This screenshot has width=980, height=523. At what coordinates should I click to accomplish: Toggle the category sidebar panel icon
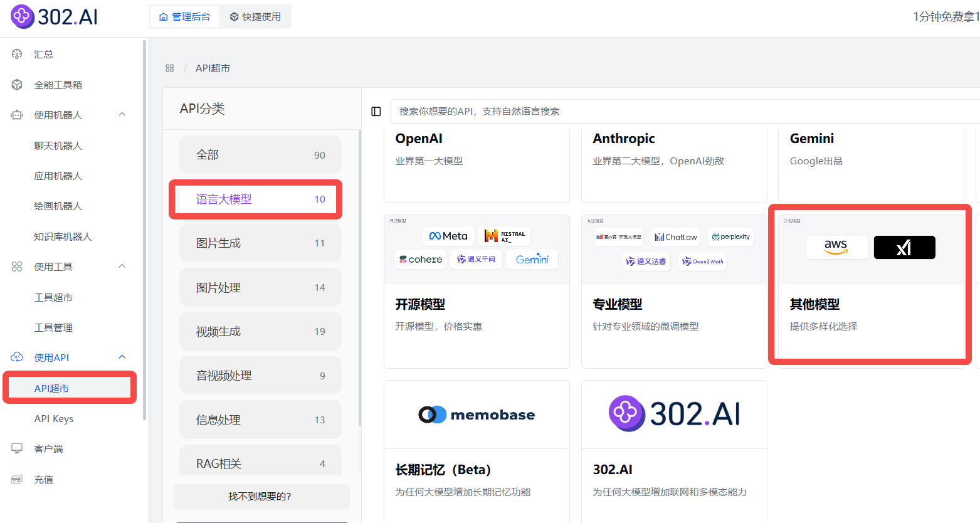pos(376,111)
